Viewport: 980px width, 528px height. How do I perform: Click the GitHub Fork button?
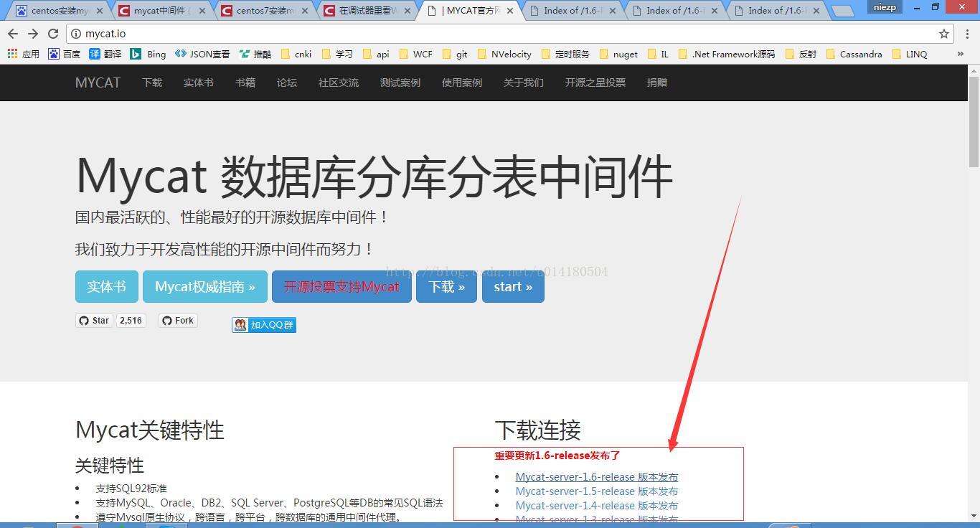178,321
